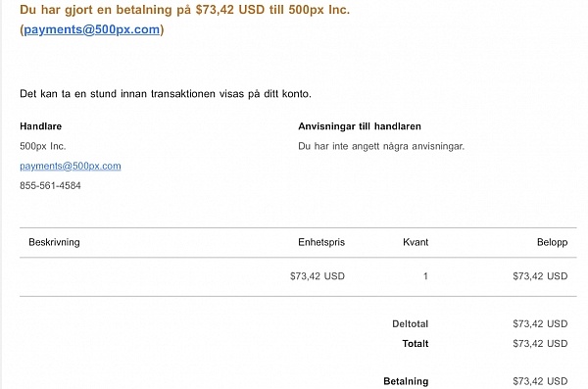
Task: Click the Belopp column header
Action: pos(553,242)
